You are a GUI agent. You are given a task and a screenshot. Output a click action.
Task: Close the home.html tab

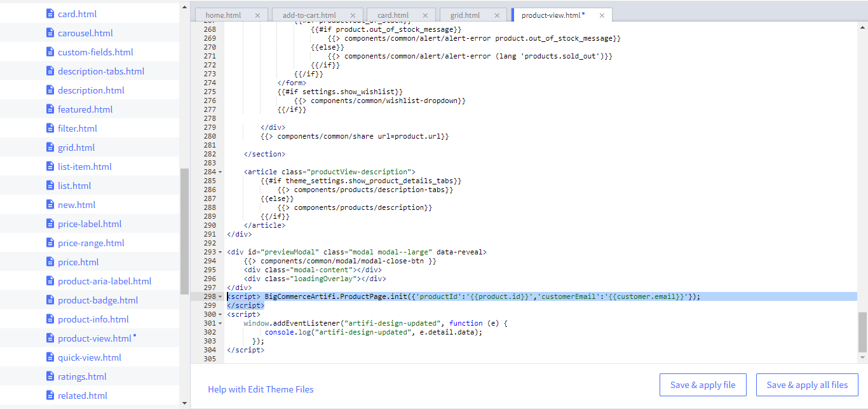[x=257, y=15]
